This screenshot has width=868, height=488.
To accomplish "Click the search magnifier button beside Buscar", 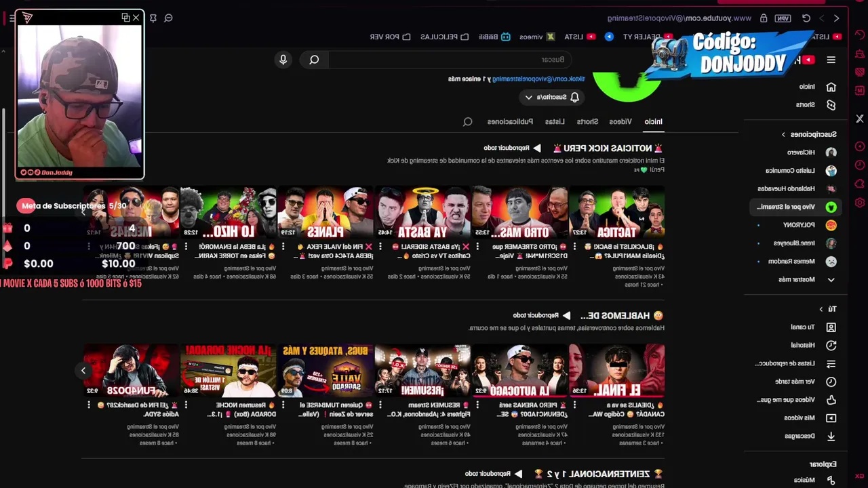I will click(314, 60).
